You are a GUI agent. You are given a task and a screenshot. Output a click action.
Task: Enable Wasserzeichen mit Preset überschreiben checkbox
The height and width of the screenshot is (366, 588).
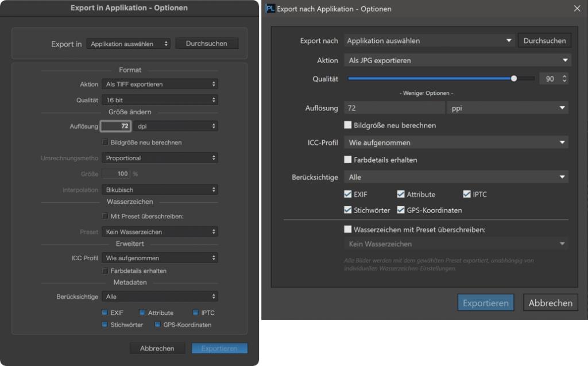[348, 229]
